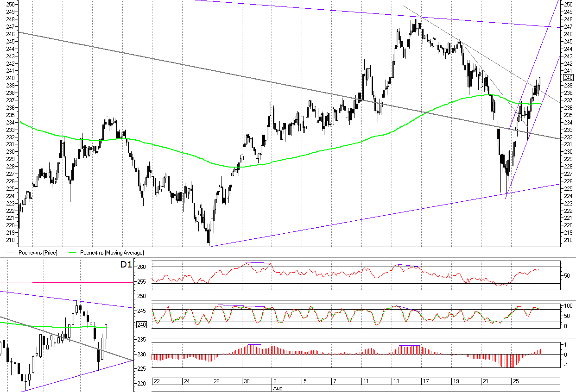Click the last white candle in daily mini chart
The image size is (576, 392).
pyautogui.click(x=106, y=337)
